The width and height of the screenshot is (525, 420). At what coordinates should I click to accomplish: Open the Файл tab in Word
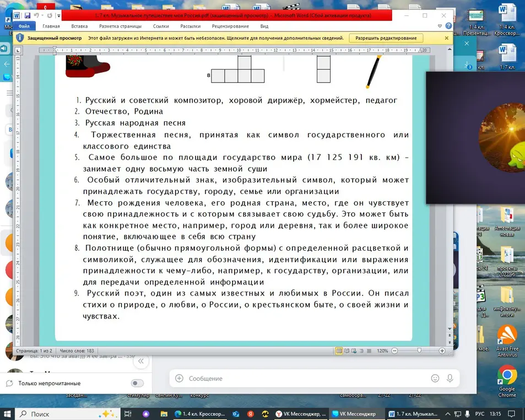(x=24, y=26)
